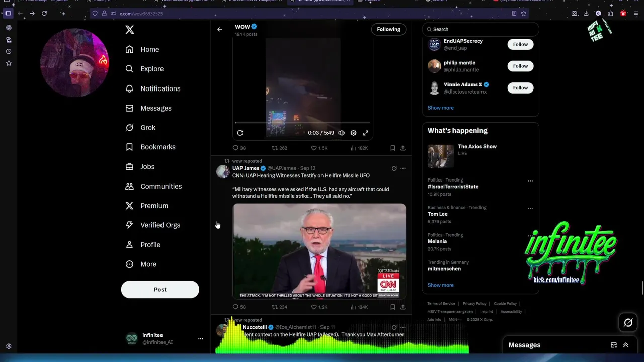644x362 pixels.
Task: Show more trends in What's happening
Action: [x=440, y=285]
